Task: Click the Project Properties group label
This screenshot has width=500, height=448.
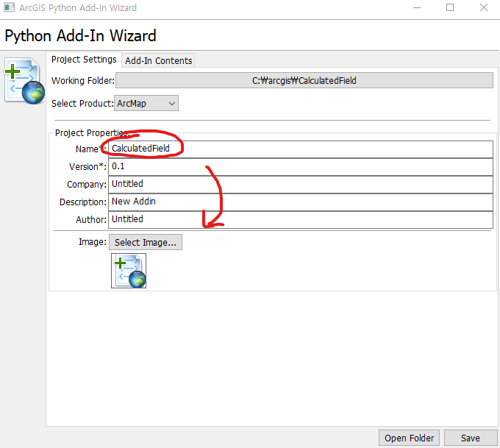Action: 92,132
